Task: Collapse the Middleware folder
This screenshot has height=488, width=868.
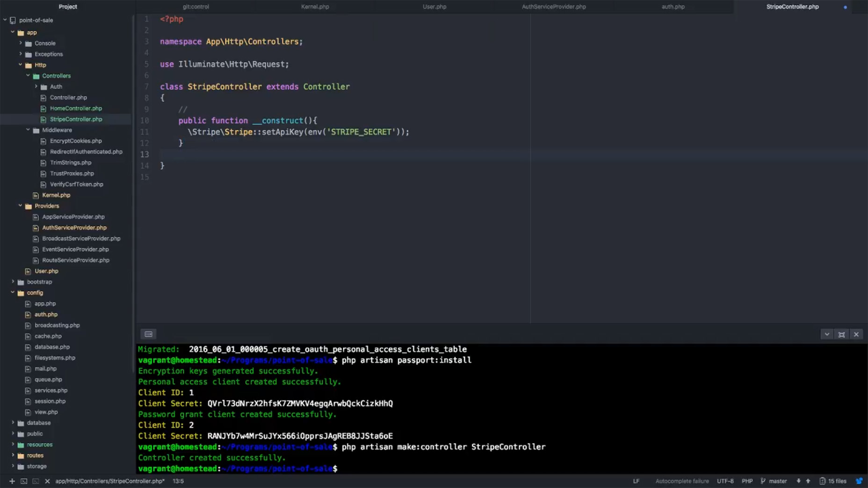Action: pos(28,129)
